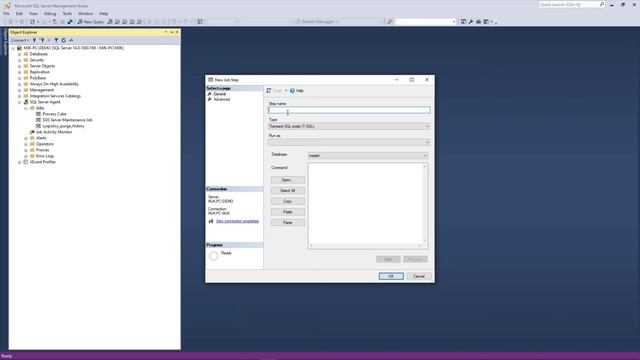
Task: Click the Object Explorer collapse arrow icon
Action: pos(166,32)
